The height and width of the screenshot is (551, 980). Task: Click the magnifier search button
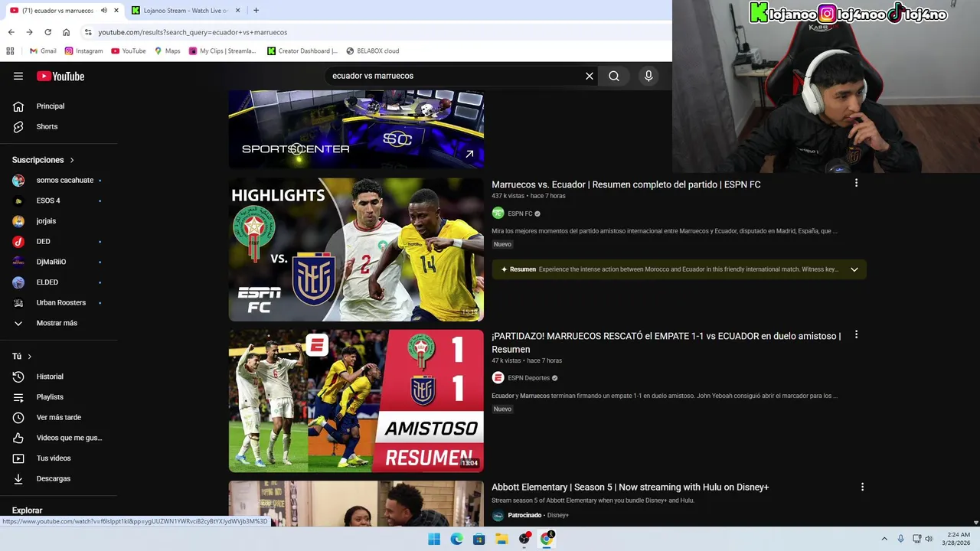(x=614, y=76)
